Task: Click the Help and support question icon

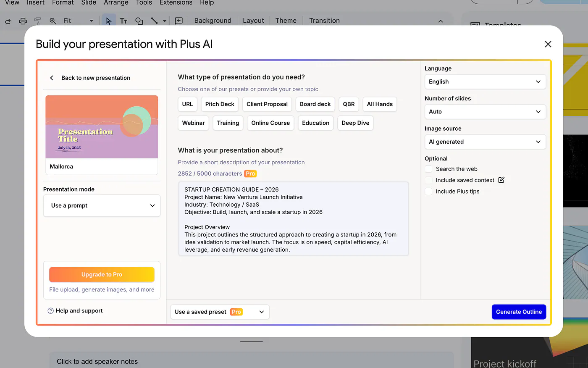Action: tap(51, 311)
